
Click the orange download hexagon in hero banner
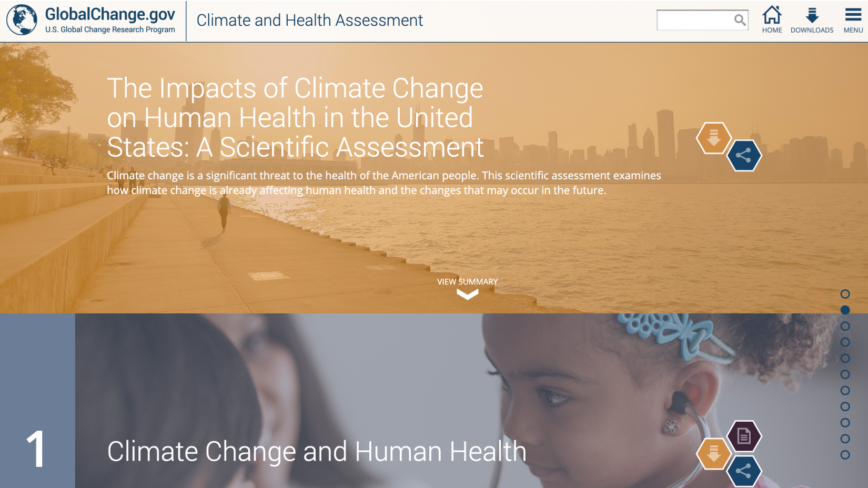click(x=714, y=138)
